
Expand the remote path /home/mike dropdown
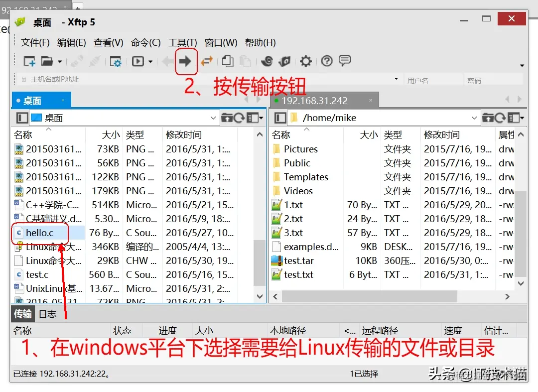point(474,118)
